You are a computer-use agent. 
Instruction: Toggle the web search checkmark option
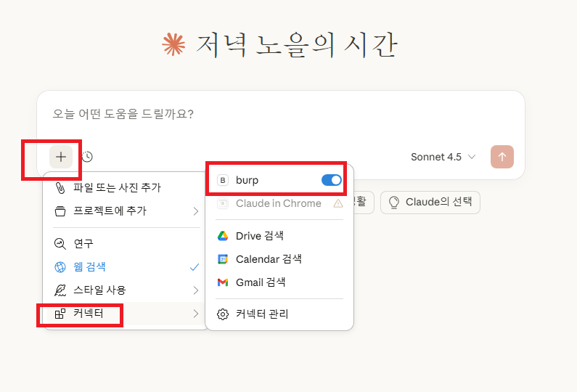[x=194, y=267]
